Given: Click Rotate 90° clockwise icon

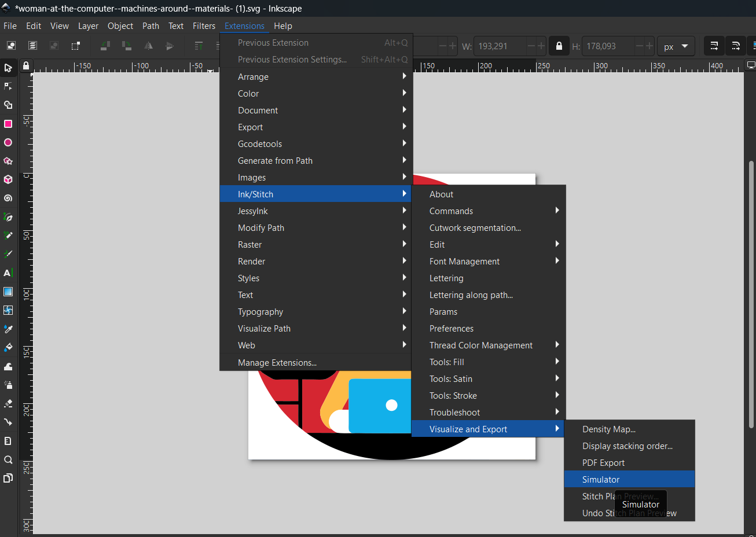Looking at the screenshot, I should 127,46.
